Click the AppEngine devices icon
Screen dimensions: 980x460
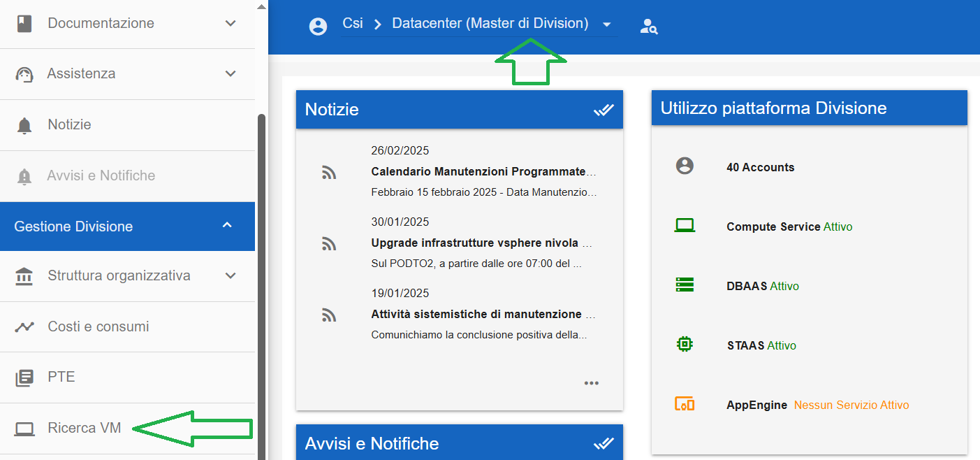tap(685, 403)
